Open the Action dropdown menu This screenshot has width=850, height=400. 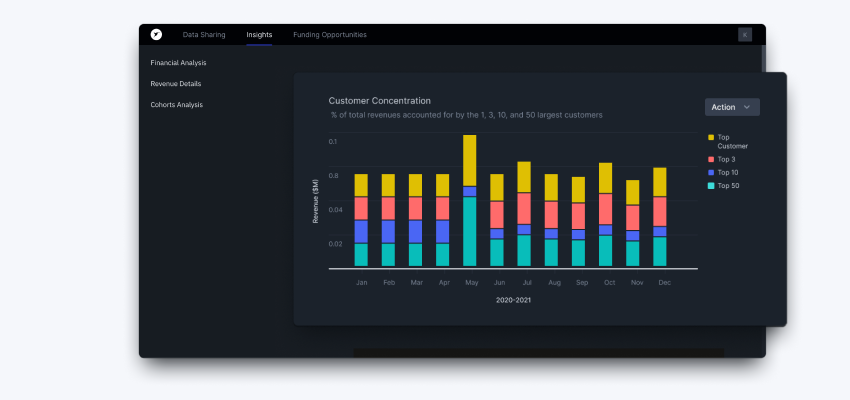coord(732,107)
